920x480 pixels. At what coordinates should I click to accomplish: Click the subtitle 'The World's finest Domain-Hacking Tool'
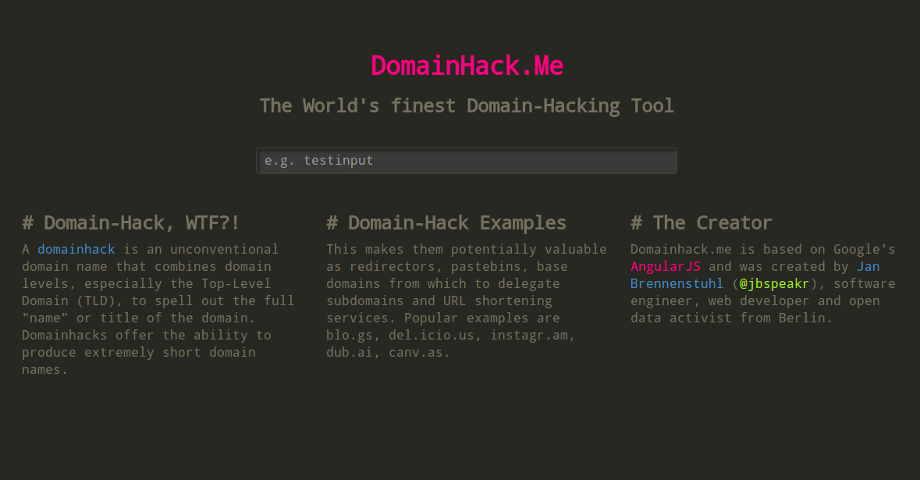(467, 106)
